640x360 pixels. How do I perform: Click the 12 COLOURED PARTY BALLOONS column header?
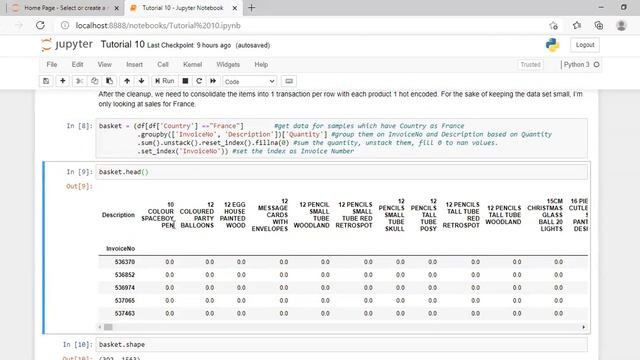click(197, 215)
